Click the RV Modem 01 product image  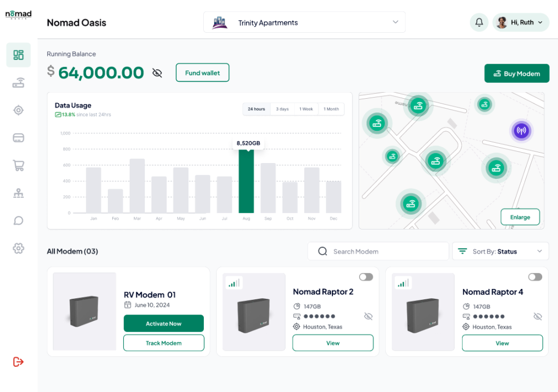point(84,311)
